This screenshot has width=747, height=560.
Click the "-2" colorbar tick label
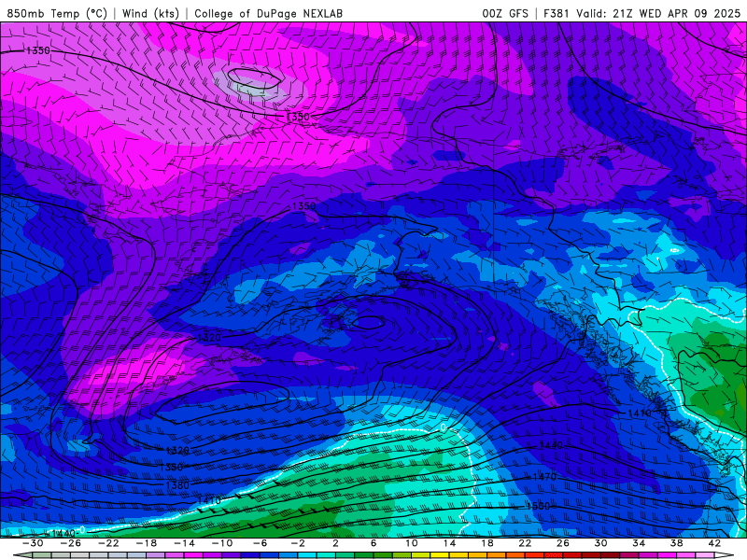coord(298,543)
